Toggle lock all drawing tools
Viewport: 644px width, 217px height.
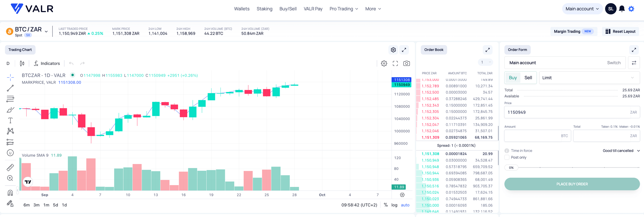tap(10, 204)
